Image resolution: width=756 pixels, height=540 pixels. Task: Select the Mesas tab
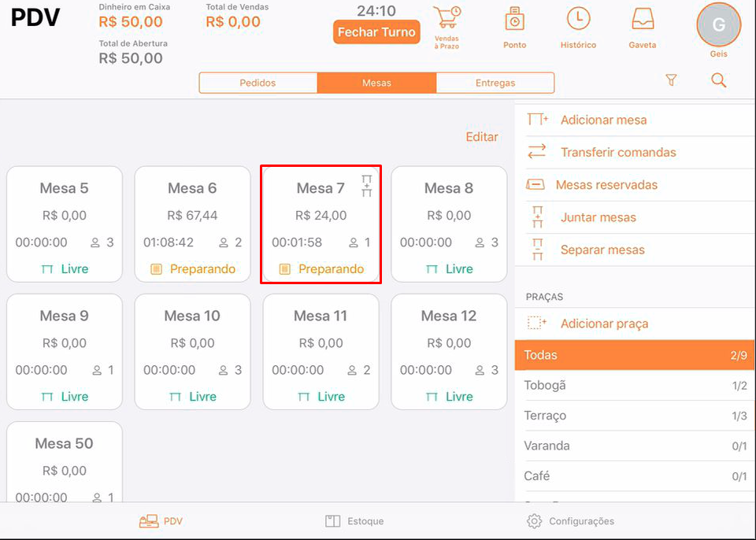point(376,83)
